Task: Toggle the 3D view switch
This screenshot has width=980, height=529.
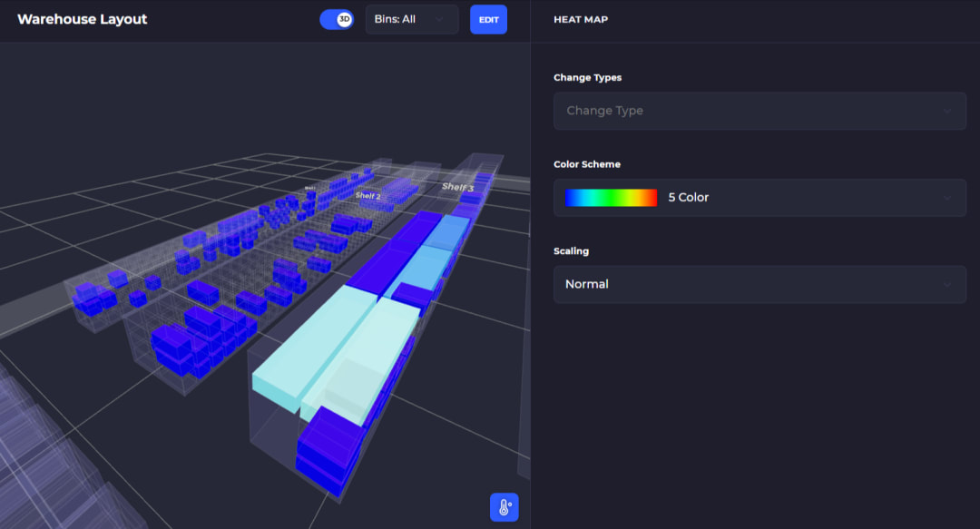Action: [x=337, y=19]
